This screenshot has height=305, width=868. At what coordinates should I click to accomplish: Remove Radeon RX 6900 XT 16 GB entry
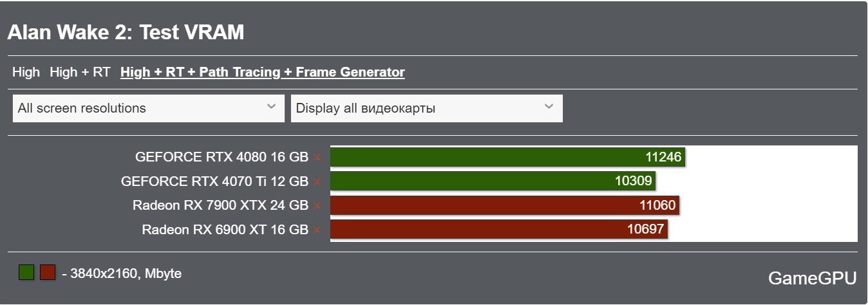coord(317,230)
